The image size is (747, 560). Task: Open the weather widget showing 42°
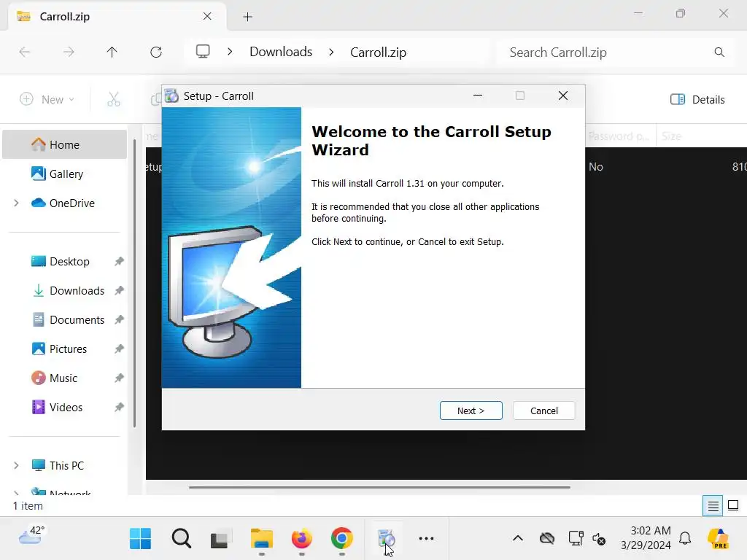pyautogui.click(x=32, y=536)
